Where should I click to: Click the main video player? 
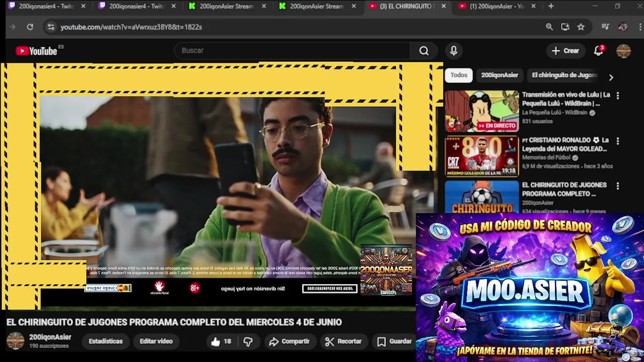pos(221,186)
